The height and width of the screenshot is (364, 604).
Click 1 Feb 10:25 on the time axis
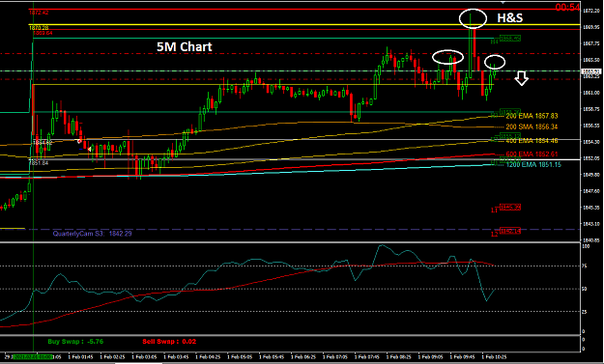coord(495,356)
